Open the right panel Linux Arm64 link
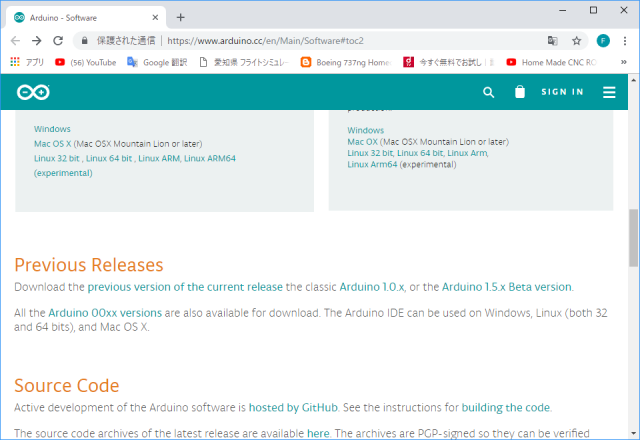Image resolution: width=640 pixels, height=440 pixels. pyautogui.click(x=372, y=164)
